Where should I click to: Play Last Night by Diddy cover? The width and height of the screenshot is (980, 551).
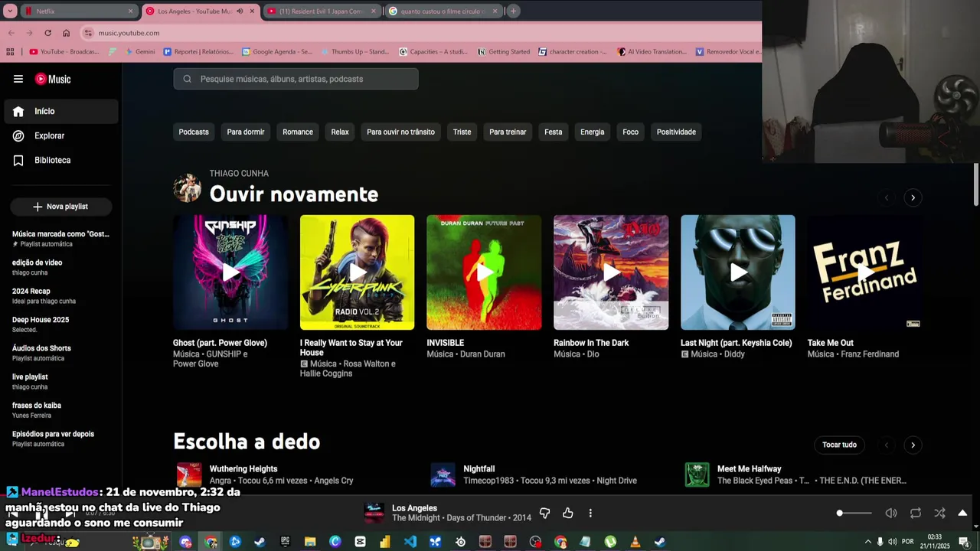pos(738,272)
